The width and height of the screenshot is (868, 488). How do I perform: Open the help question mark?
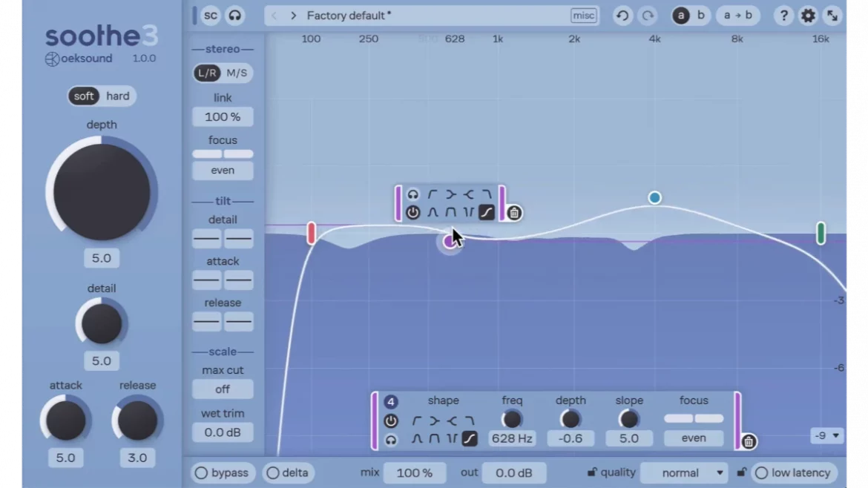783,16
